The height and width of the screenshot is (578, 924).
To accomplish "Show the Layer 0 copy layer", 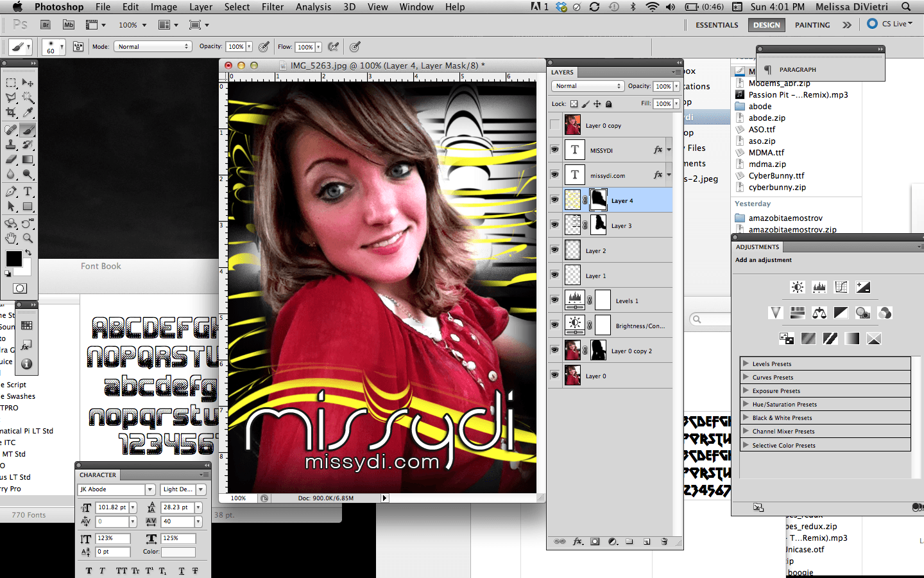I will click(554, 125).
